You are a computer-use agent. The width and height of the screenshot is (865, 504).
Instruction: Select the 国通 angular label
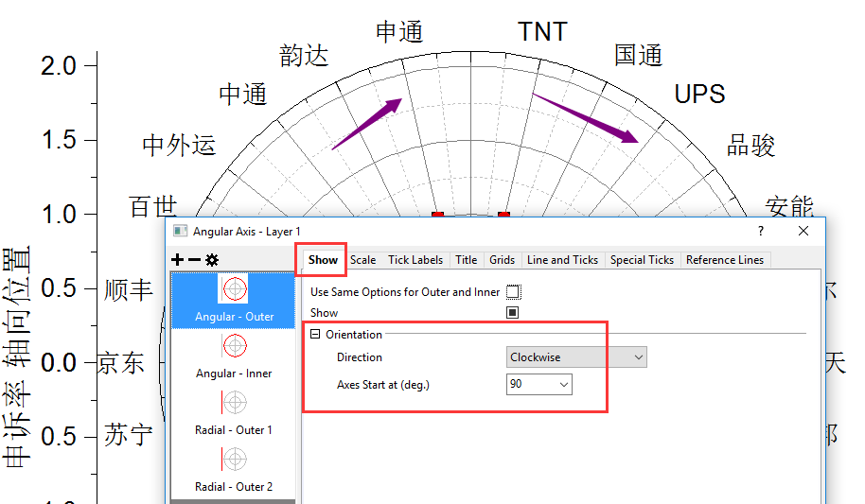click(638, 55)
